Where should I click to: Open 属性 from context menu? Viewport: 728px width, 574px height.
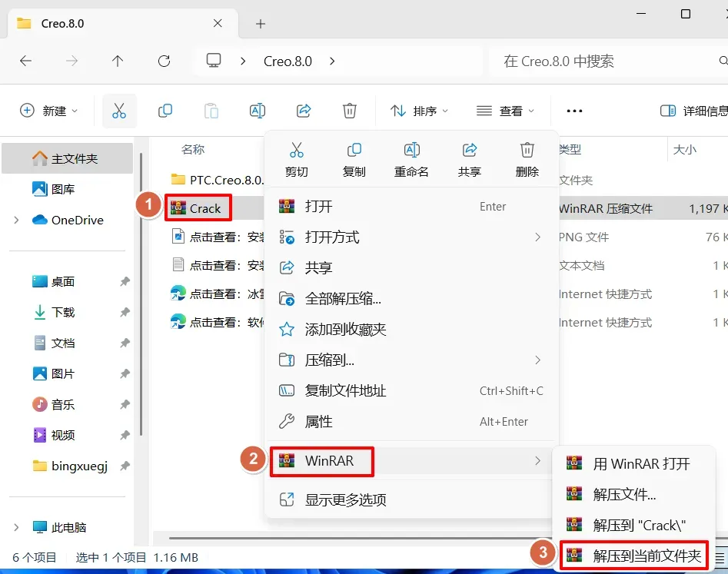[x=411, y=421]
